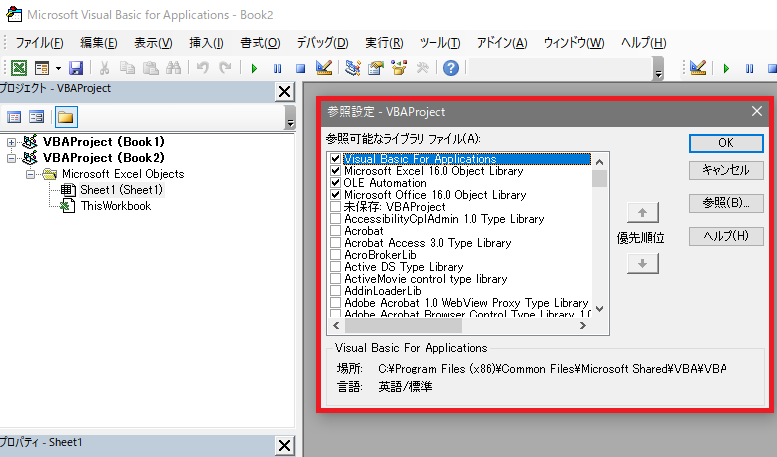Viewport: 777px width, 457px height.
Task: Click the Find binoculars icon
Action: [173, 68]
